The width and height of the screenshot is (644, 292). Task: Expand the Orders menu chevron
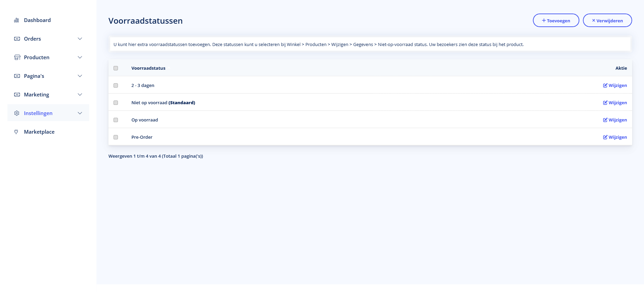click(80, 39)
